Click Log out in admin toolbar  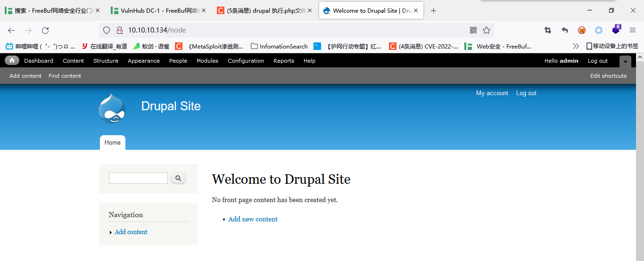(x=598, y=61)
